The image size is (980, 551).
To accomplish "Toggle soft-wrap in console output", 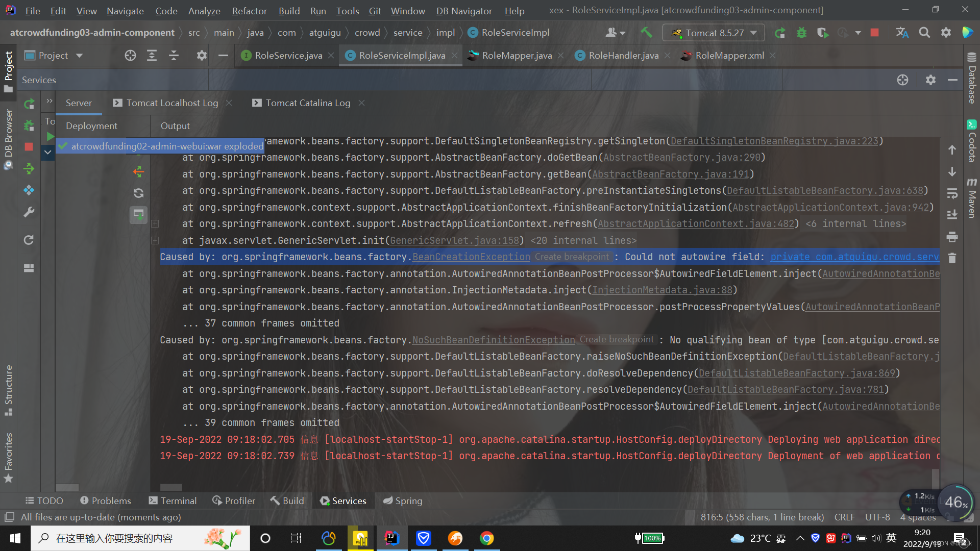I will (x=952, y=193).
